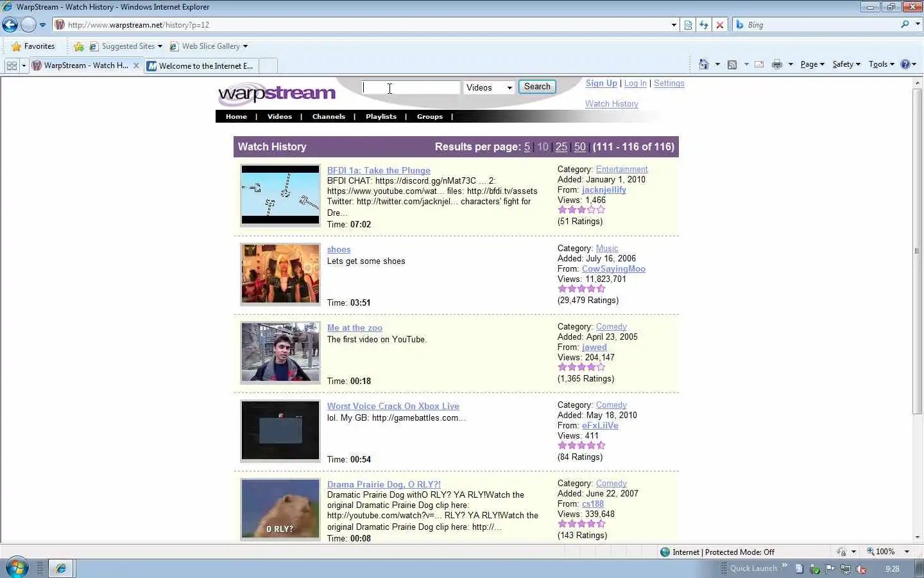This screenshot has height=578, width=924.
Task: Open the Videos search type dropdown
Action: pyautogui.click(x=490, y=87)
